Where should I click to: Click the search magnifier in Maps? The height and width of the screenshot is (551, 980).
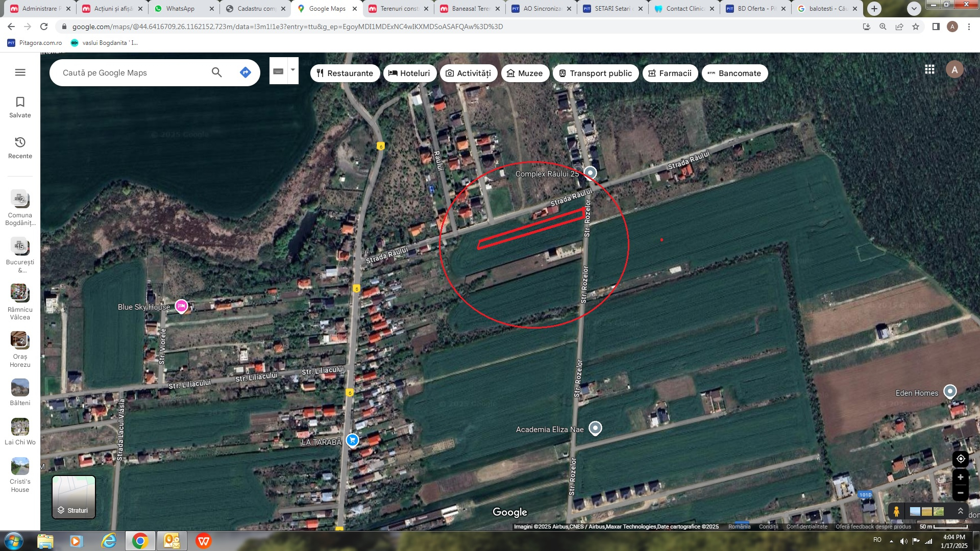pos(216,72)
